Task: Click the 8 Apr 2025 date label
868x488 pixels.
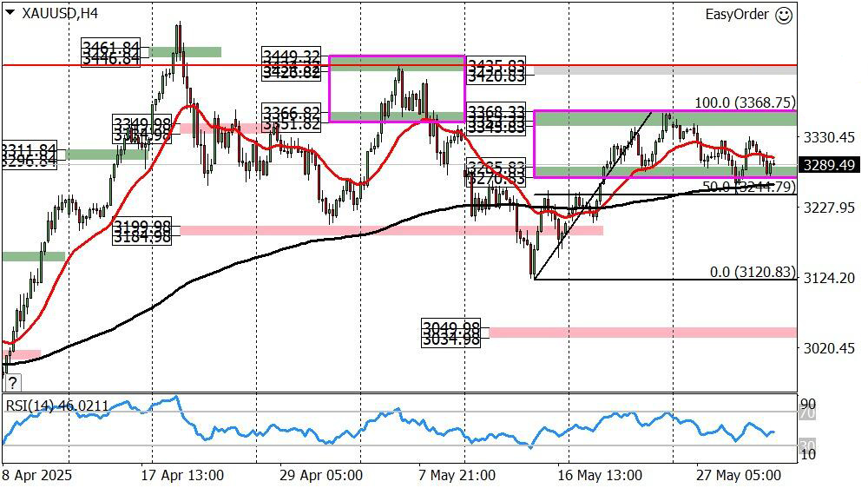Action: pyautogui.click(x=37, y=476)
